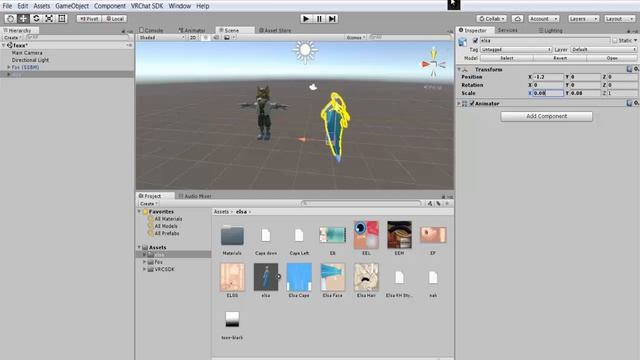This screenshot has width=640, height=360.
Task: Select the Rect Transform tool
Action: [62, 19]
